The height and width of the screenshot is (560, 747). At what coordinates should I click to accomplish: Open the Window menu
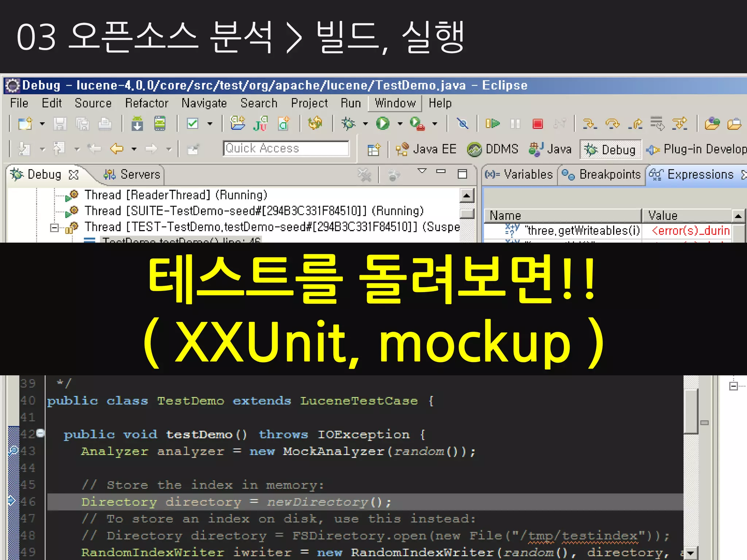(x=395, y=103)
